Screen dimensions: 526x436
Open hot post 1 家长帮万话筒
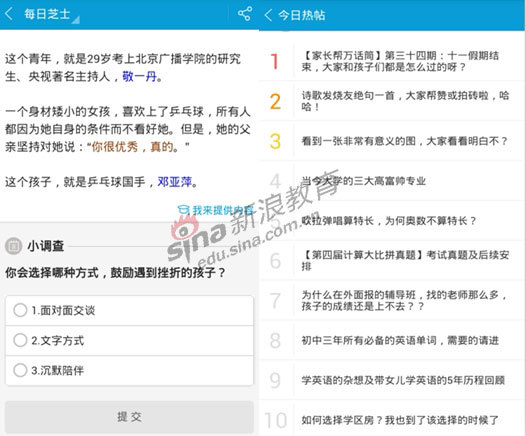392,61
